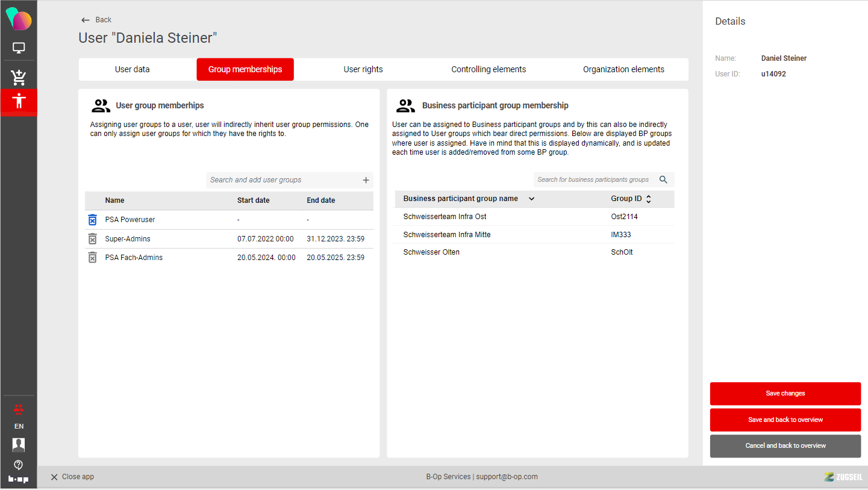Open the add-to-cart sidebar icon
This screenshot has width=868, height=490.
[x=19, y=77]
